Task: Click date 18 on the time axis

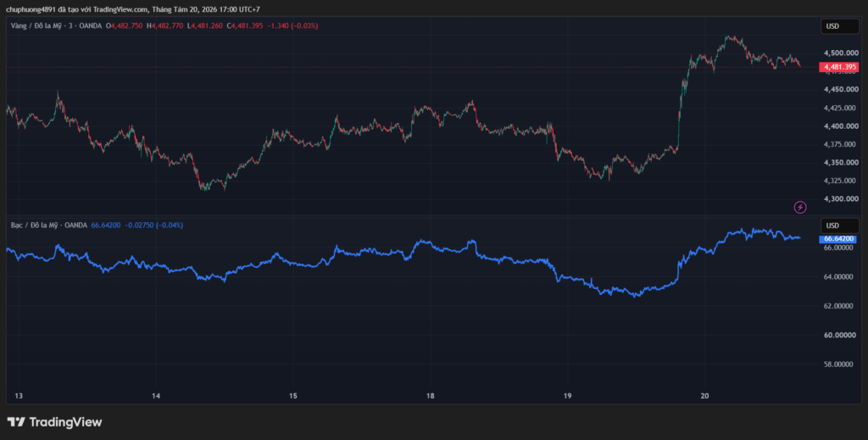Action: 430,396
